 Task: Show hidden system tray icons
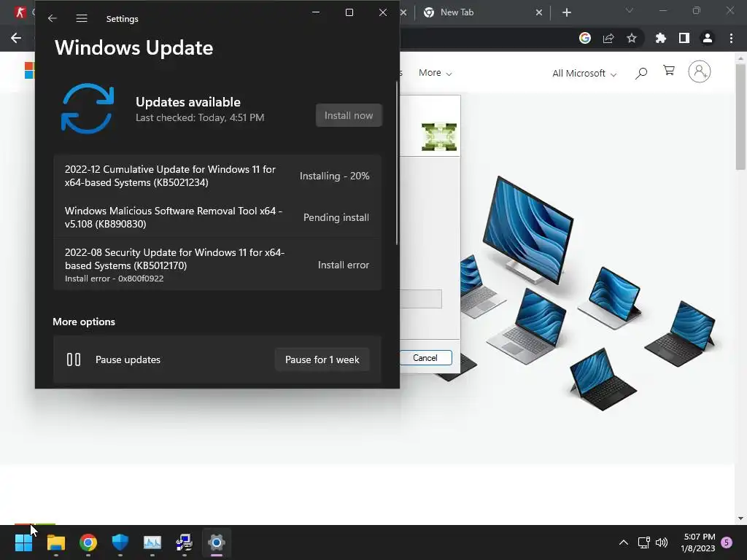pyautogui.click(x=623, y=542)
